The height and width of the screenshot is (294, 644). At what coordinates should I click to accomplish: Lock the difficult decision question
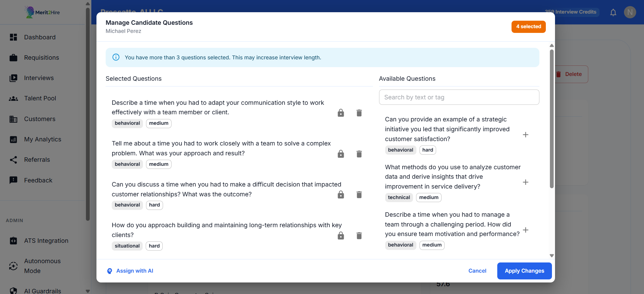click(x=341, y=195)
